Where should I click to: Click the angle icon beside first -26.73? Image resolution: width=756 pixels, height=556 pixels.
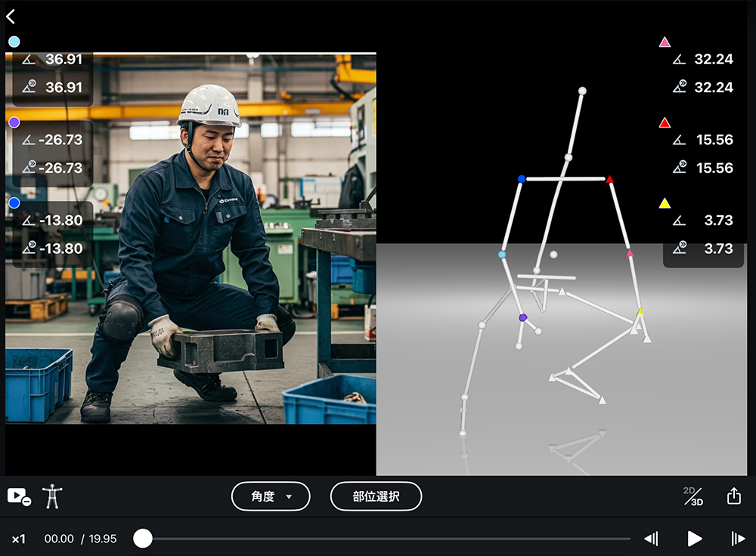pos(29,141)
